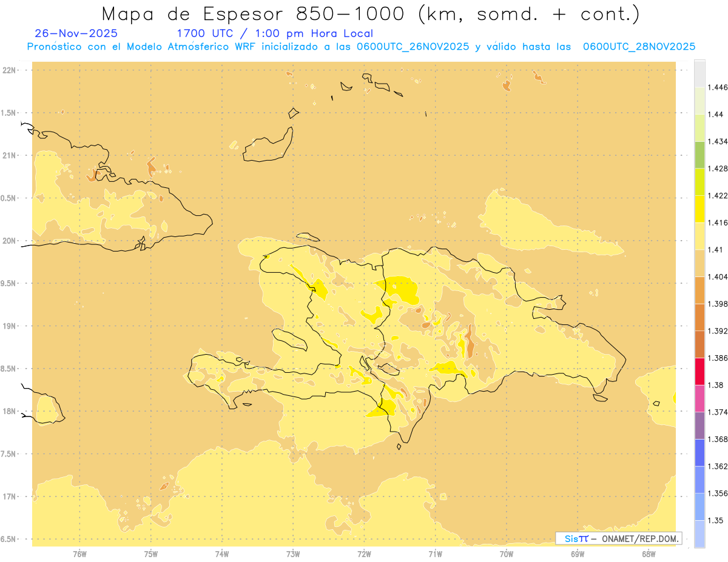Click latitude axis label '21N'
This screenshot has height=562, width=728.
point(10,155)
